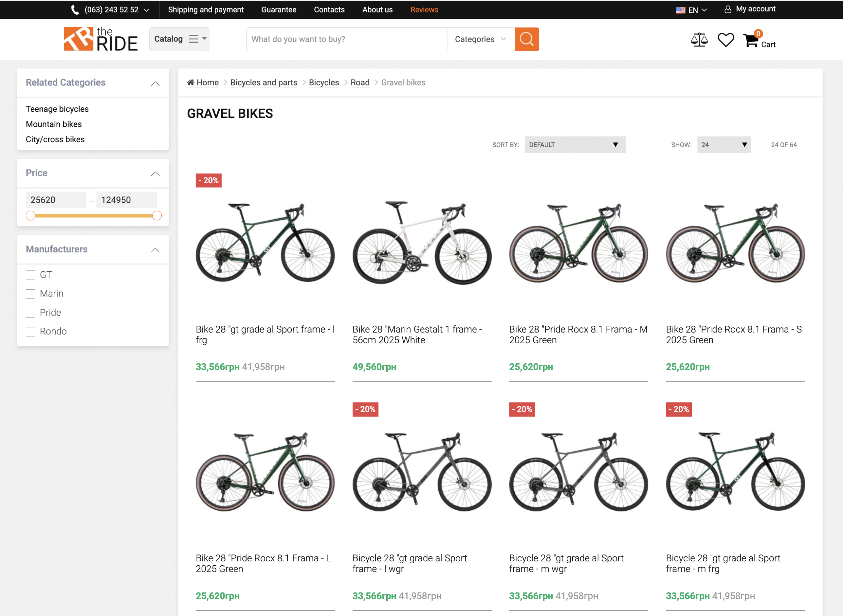
Task: Open Marin Gestalt 1 white bike image
Action: pyautogui.click(x=422, y=243)
